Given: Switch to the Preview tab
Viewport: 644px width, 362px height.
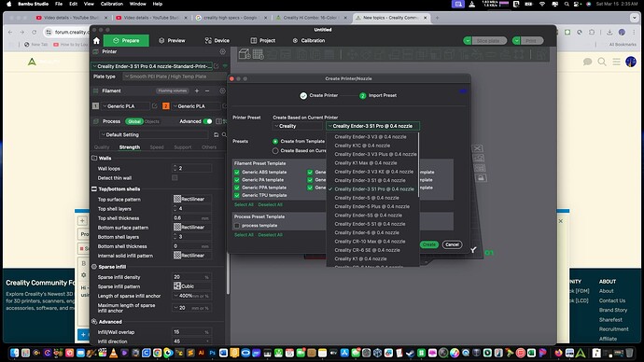Looking at the screenshot, I should tap(172, 41).
